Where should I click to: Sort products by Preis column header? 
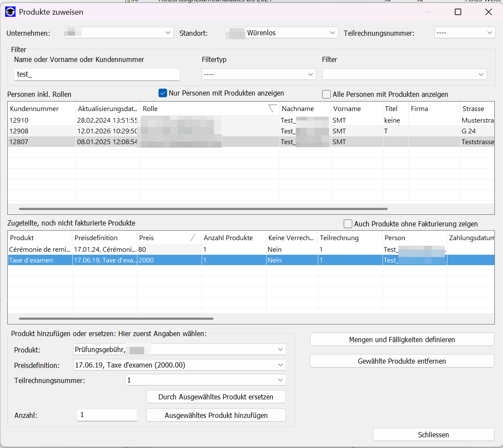[x=169, y=238]
